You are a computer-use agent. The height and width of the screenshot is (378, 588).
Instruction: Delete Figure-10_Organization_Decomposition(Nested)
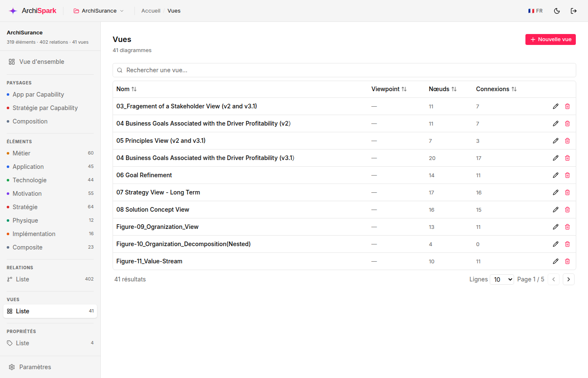point(567,244)
